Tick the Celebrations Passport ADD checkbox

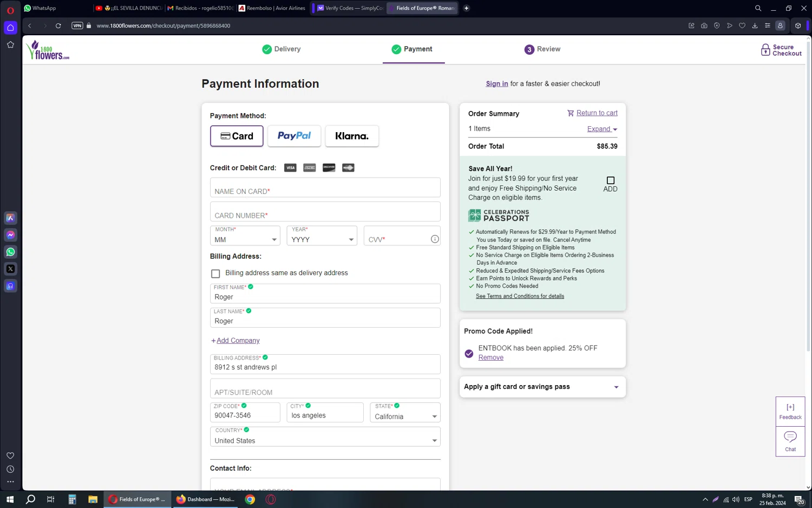coord(610,180)
